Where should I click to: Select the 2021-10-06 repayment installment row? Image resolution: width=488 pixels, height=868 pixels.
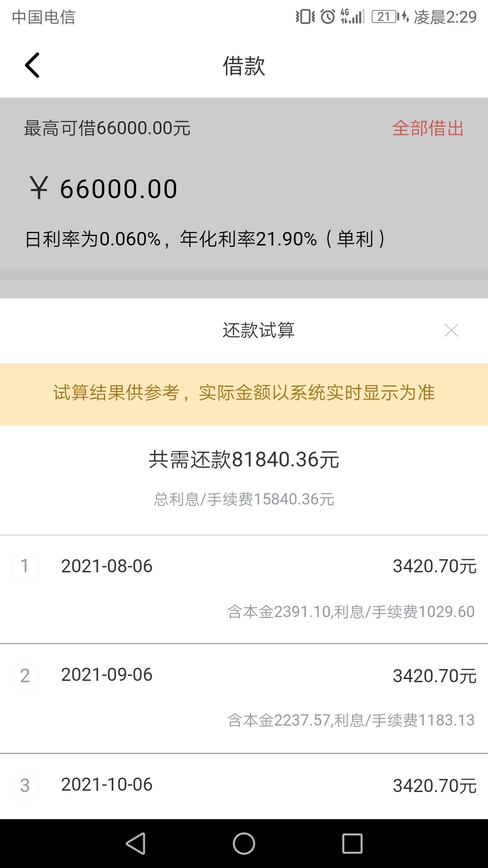244,787
